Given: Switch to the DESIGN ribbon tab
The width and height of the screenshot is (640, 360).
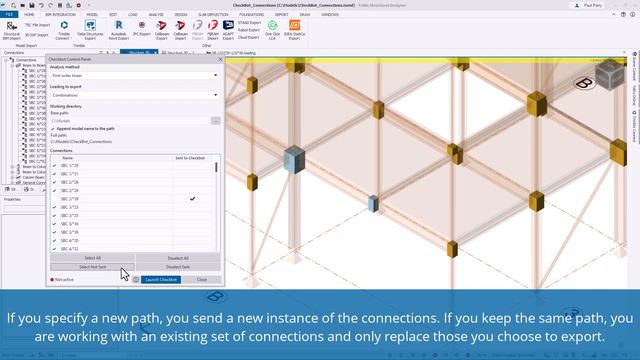Looking at the screenshot, I should (x=181, y=14).
